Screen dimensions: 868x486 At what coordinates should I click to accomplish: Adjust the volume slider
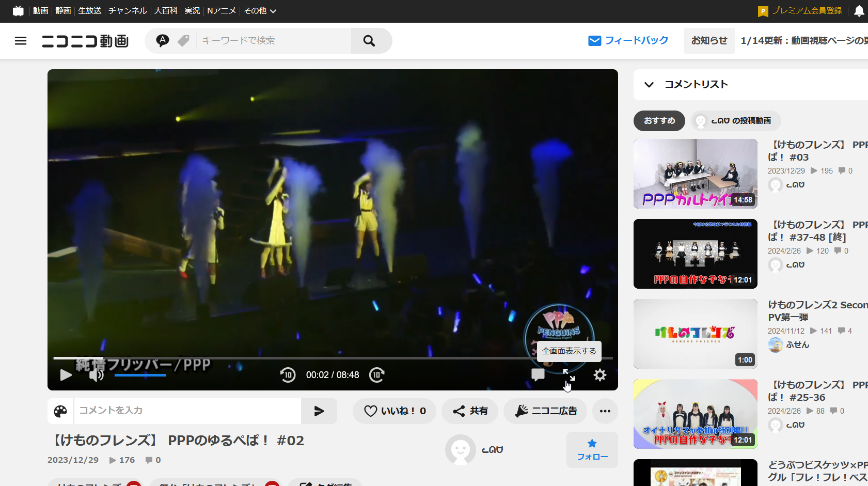[x=140, y=375]
